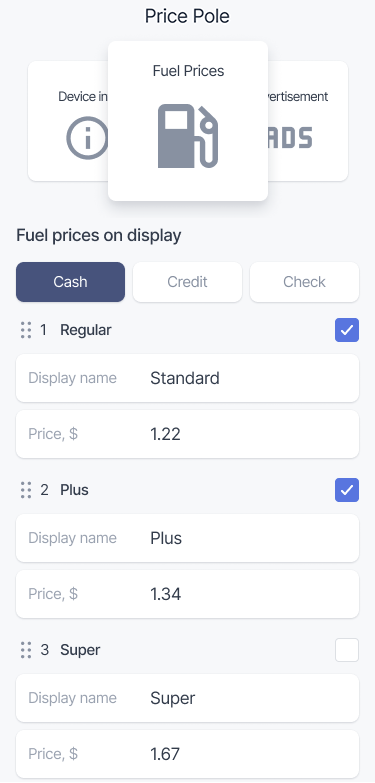The image size is (375, 783).
Task: Click the drag handle next to Plus
Action: tap(26, 490)
